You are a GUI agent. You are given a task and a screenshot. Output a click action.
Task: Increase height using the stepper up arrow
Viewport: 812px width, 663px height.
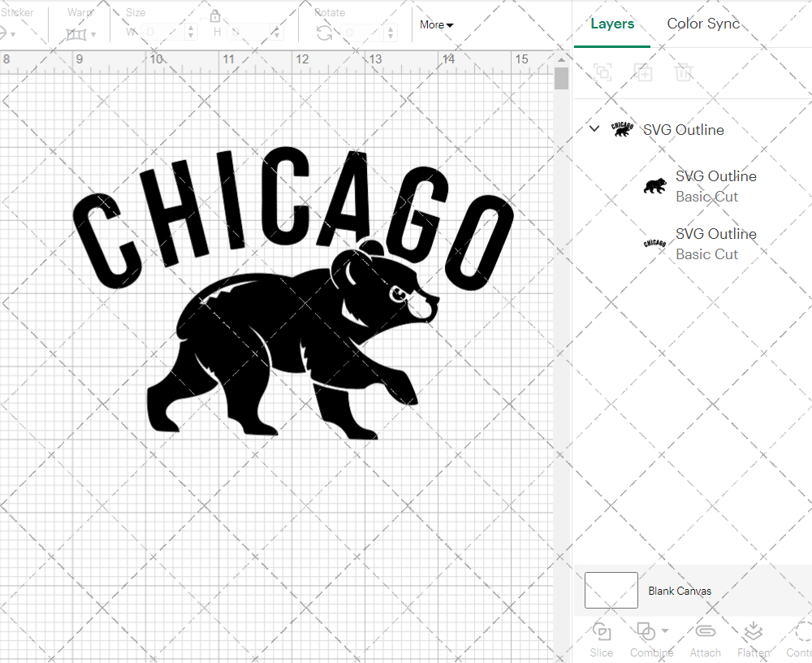coord(277,28)
